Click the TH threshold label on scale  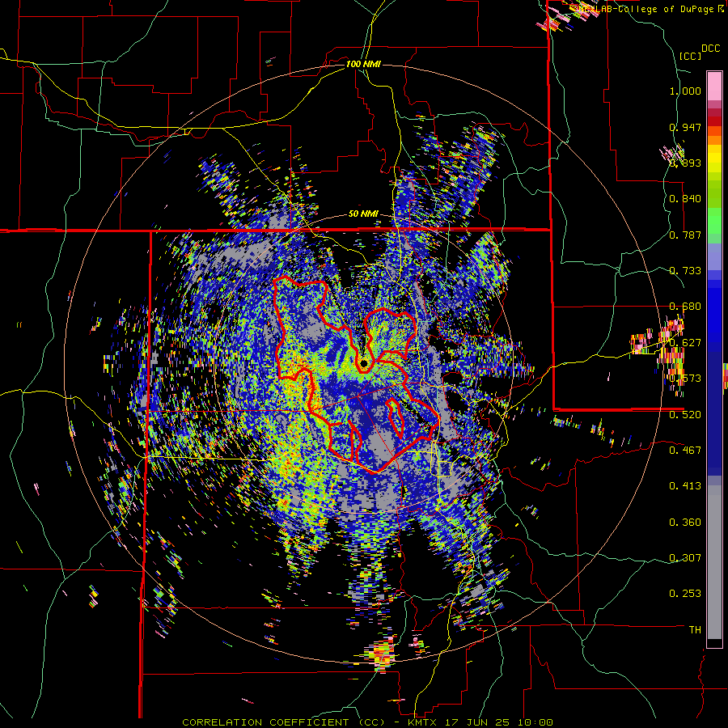coord(695,629)
